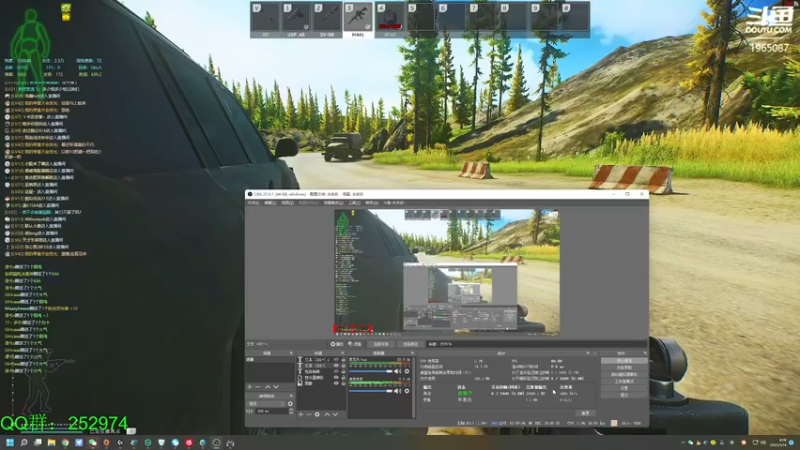Viewport: 800px width, 450px height.
Task: Mute the bottom mixer channel speaker icon
Action: click(397, 391)
